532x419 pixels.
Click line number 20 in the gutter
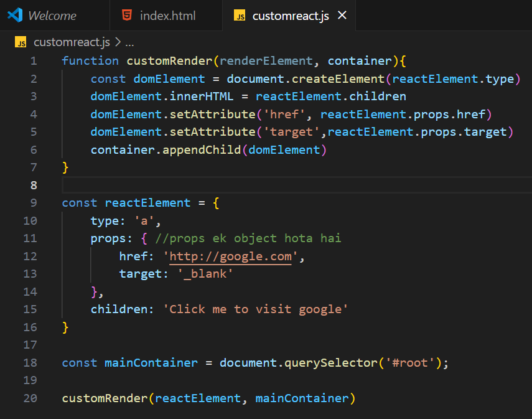30,398
